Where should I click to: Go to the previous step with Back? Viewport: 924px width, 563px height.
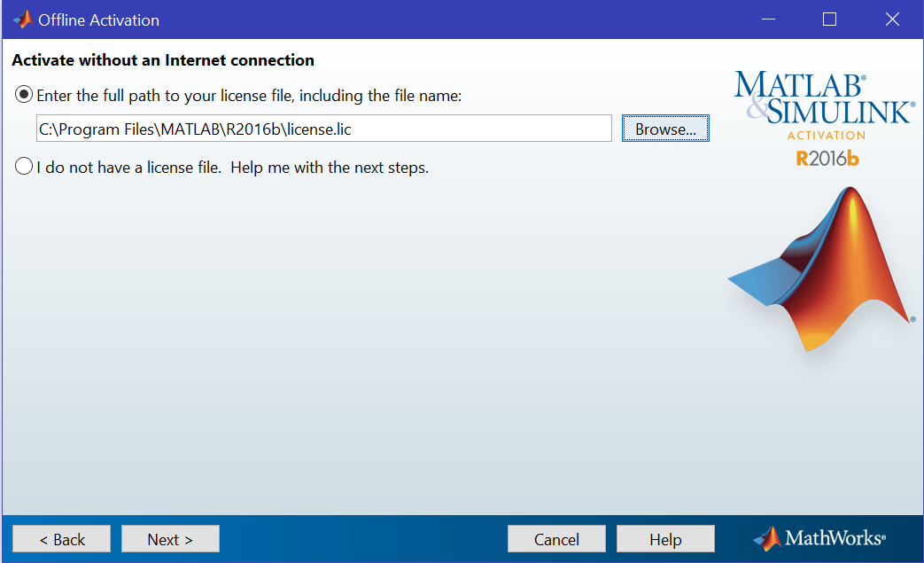point(61,539)
